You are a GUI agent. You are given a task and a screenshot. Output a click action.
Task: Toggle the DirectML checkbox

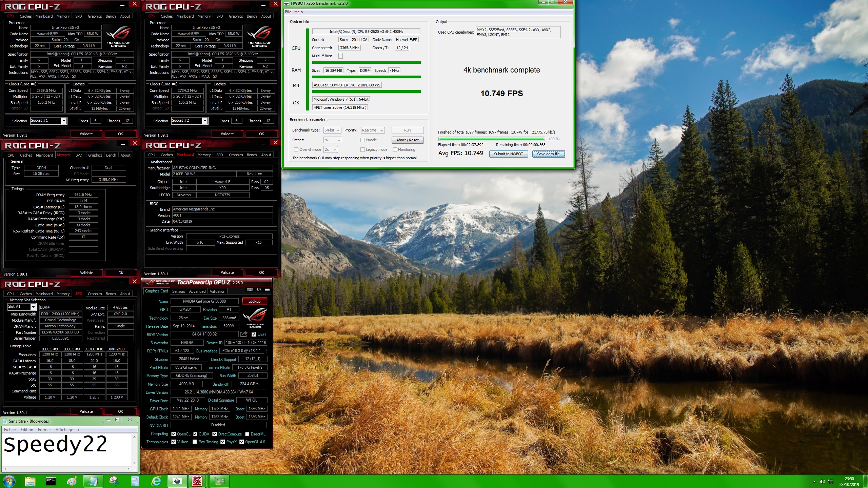(x=247, y=434)
